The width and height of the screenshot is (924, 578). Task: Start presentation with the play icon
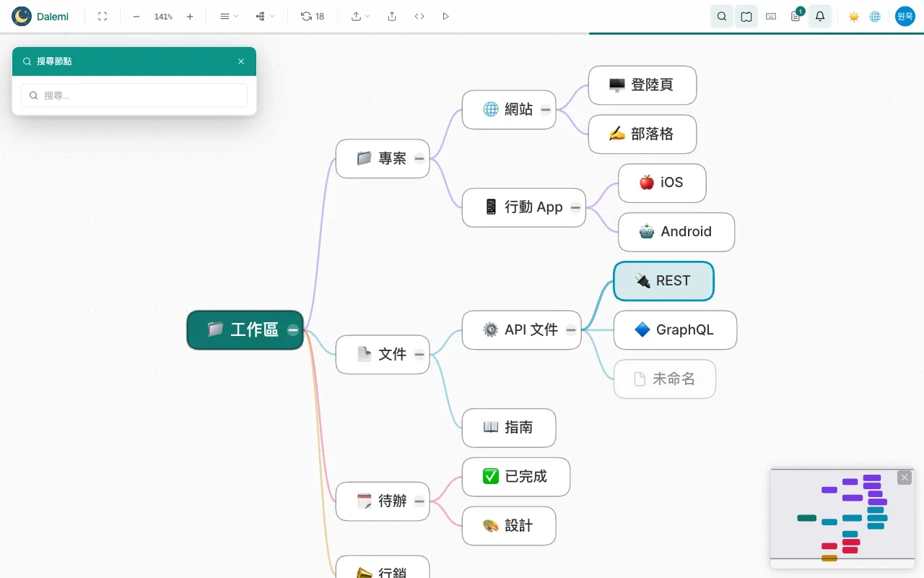(x=445, y=16)
